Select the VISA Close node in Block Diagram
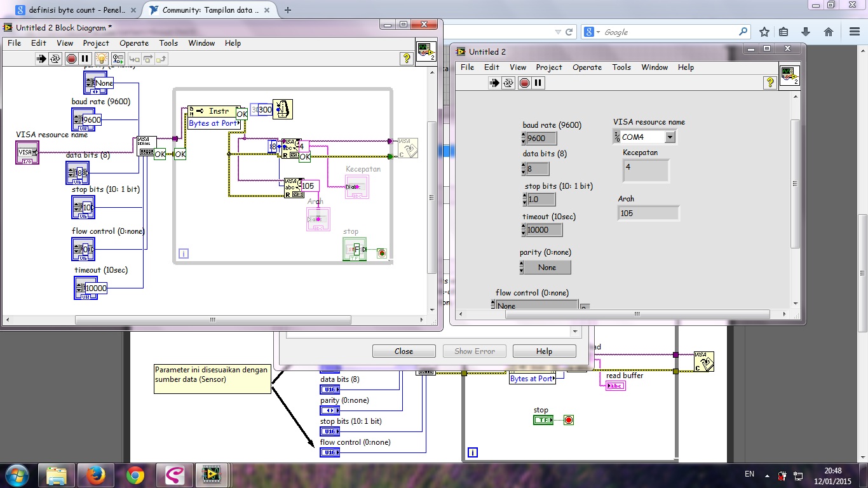 point(408,148)
